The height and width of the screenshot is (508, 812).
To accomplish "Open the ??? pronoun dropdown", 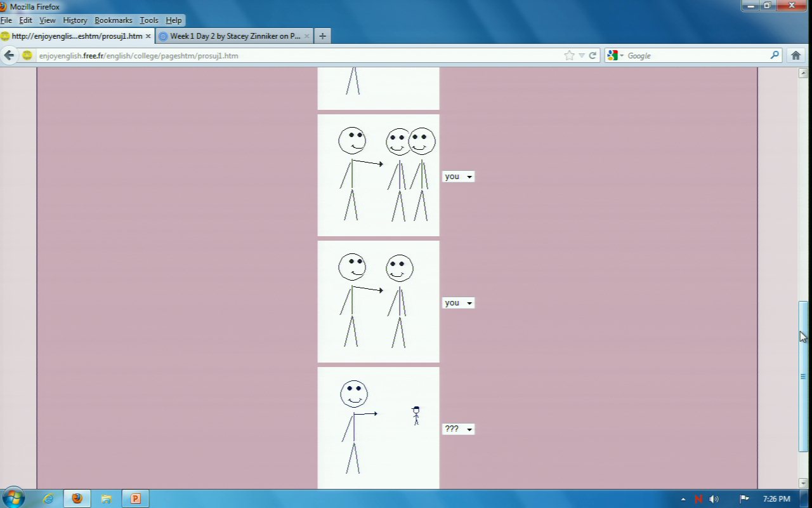I will tap(458, 429).
